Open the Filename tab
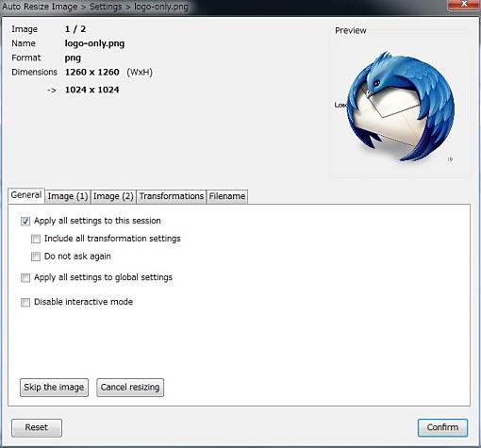This screenshot has height=448, width=481. [x=227, y=196]
